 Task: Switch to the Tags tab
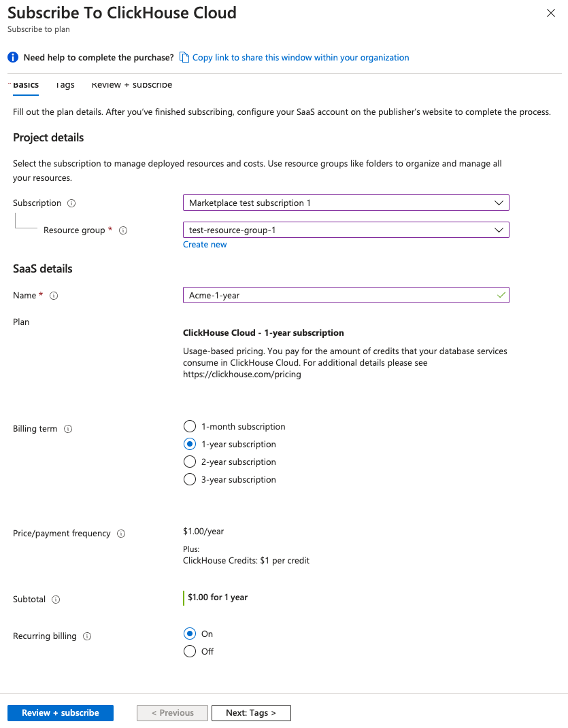click(65, 84)
